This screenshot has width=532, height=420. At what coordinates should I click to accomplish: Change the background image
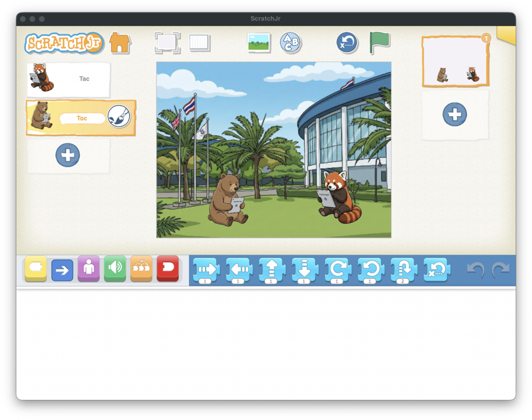click(x=259, y=43)
